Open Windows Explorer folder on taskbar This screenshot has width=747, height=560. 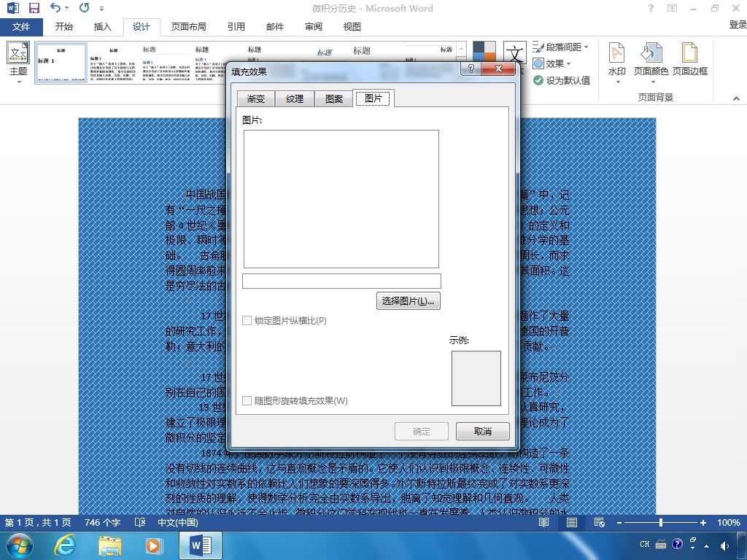[109, 545]
